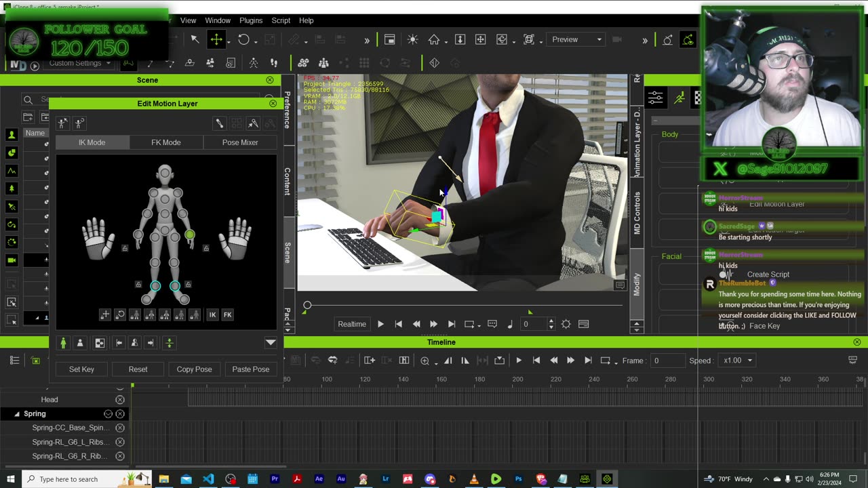
Task: Select the Rotate tool in toolbar
Action: (243, 39)
